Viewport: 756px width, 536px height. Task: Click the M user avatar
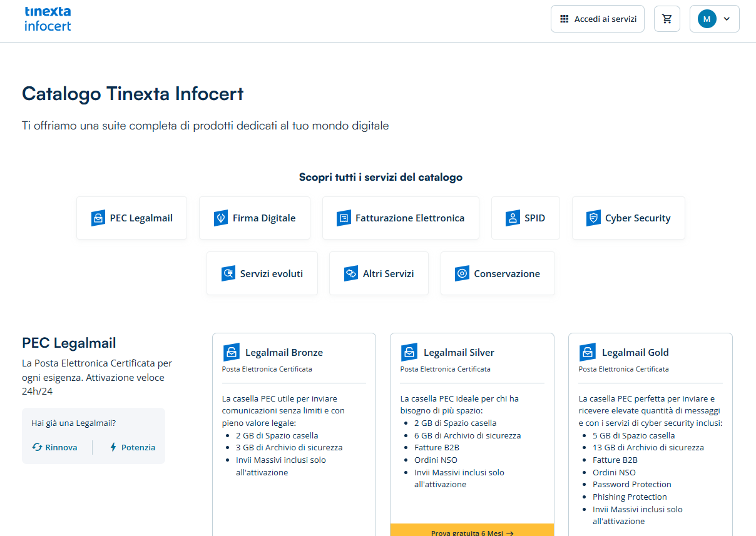click(707, 19)
